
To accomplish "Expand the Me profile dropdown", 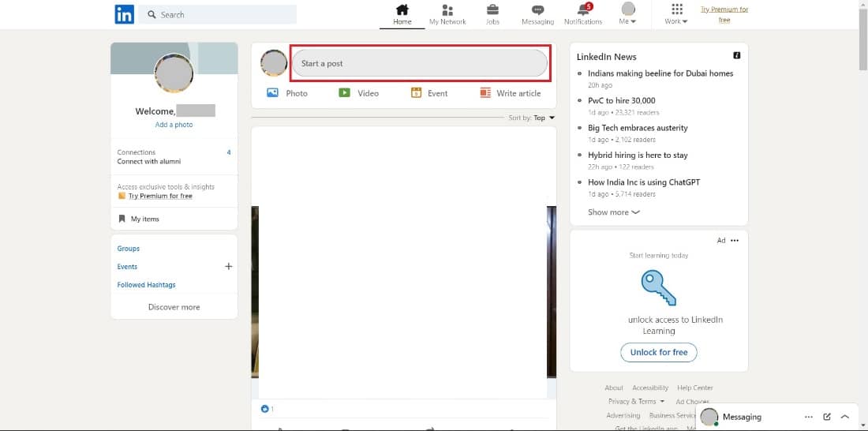I will (x=628, y=15).
